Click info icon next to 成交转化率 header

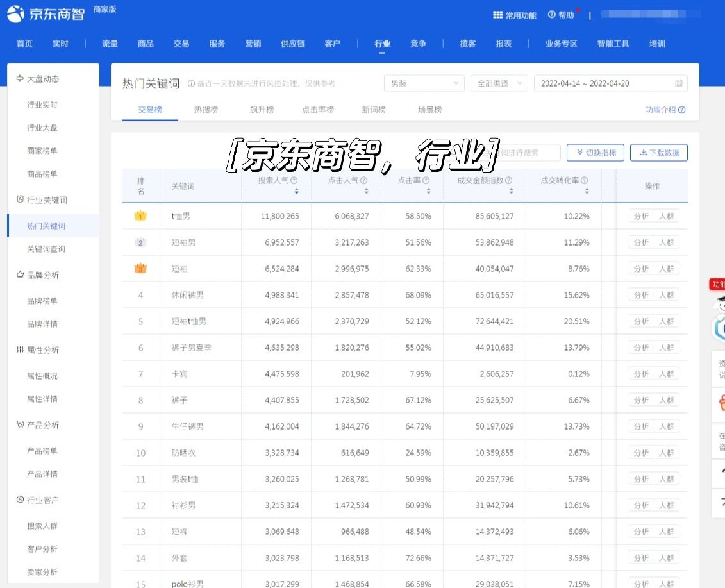click(584, 180)
